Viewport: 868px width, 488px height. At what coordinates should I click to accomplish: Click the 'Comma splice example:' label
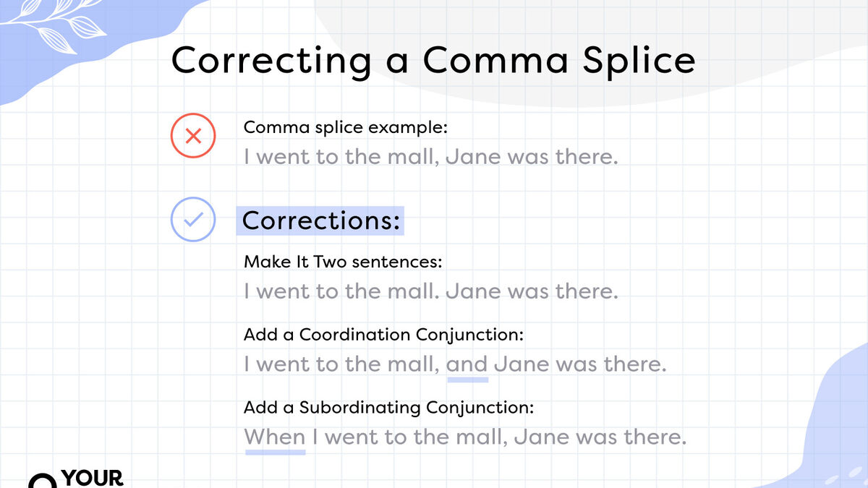tap(346, 128)
